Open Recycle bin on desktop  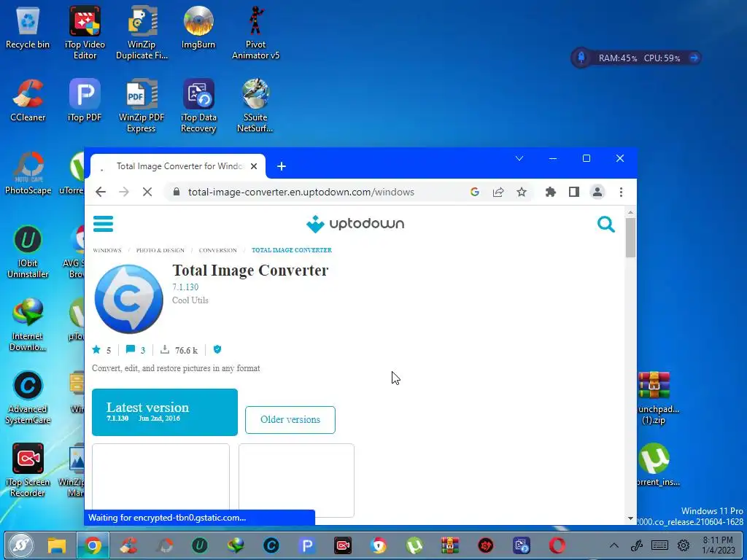28,28
